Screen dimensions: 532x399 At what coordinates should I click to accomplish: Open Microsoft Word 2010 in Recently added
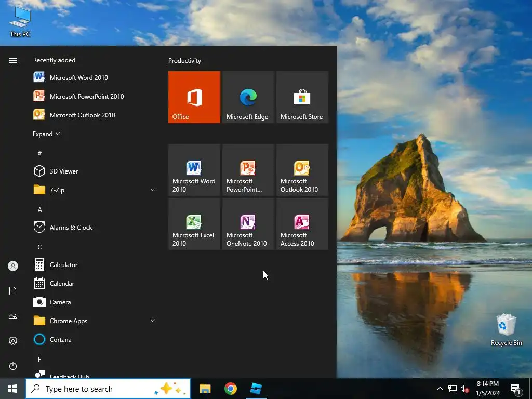click(x=95, y=77)
